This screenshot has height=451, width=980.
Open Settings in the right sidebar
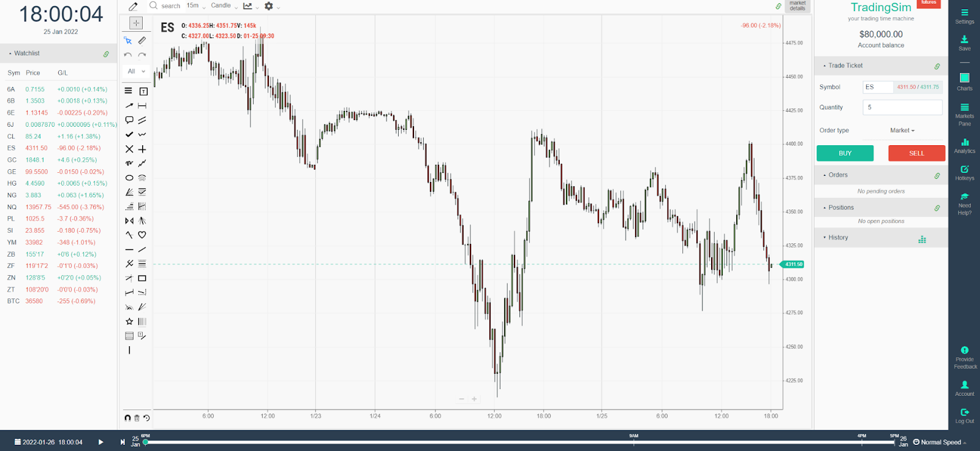[x=965, y=17]
